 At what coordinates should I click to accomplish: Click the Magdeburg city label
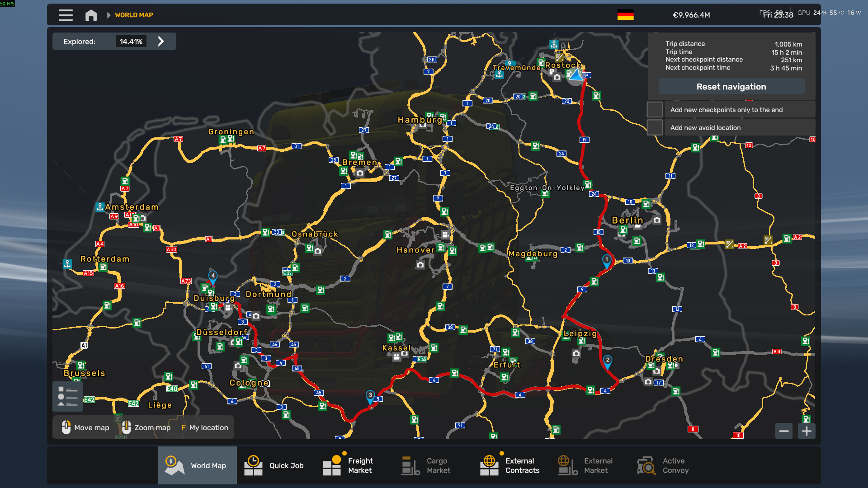point(533,253)
